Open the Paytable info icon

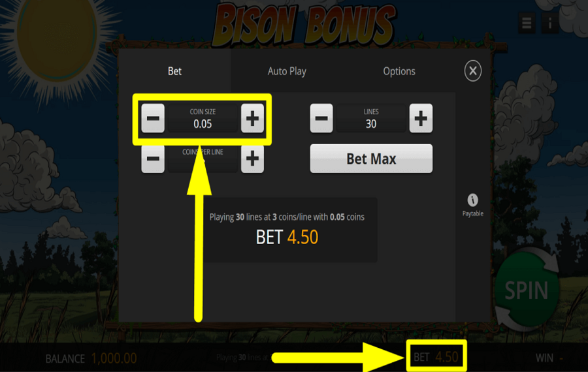click(x=472, y=205)
